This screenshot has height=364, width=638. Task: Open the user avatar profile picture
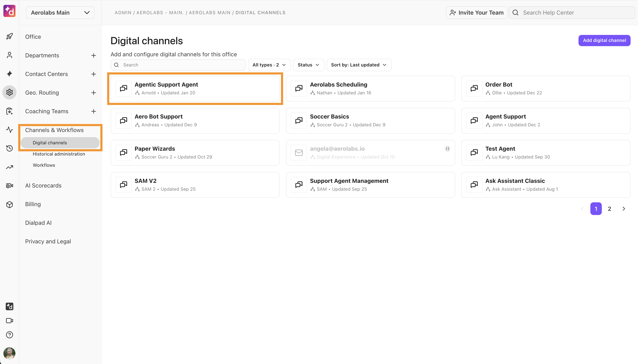click(10, 353)
